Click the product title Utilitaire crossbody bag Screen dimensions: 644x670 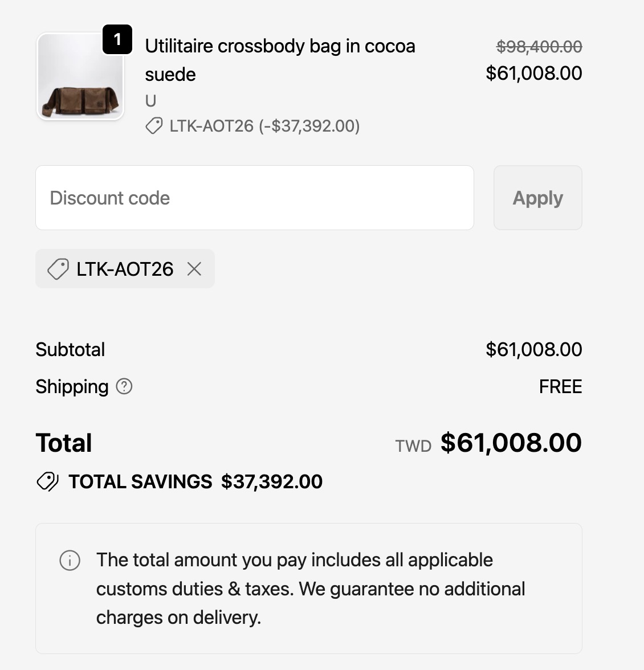click(x=280, y=60)
